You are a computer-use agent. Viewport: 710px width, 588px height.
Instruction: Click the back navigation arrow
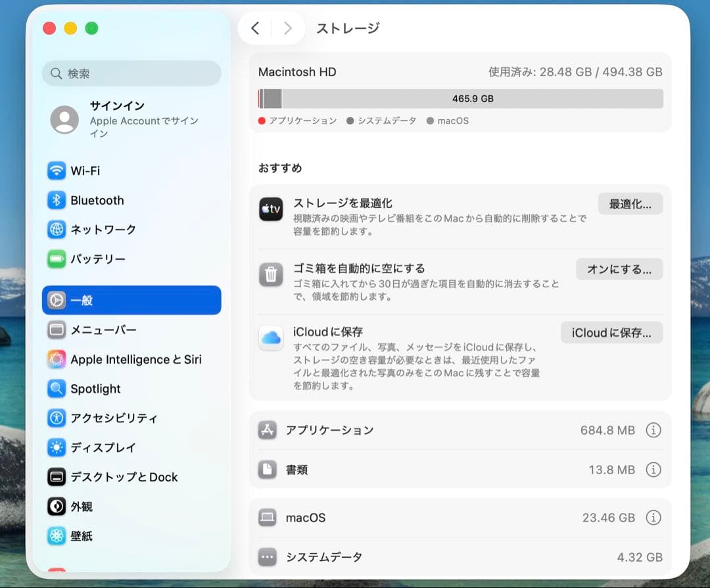click(256, 28)
